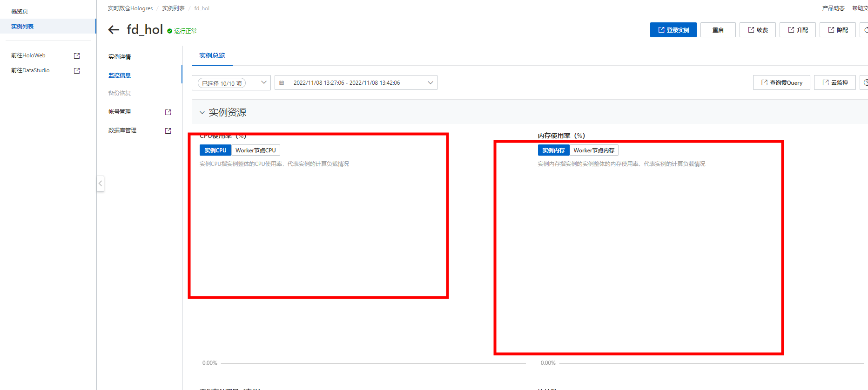Image resolution: width=868 pixels, height=390 pixels.
Task: Click external link icon next to 帐号管理
Action: coord(168,112)
